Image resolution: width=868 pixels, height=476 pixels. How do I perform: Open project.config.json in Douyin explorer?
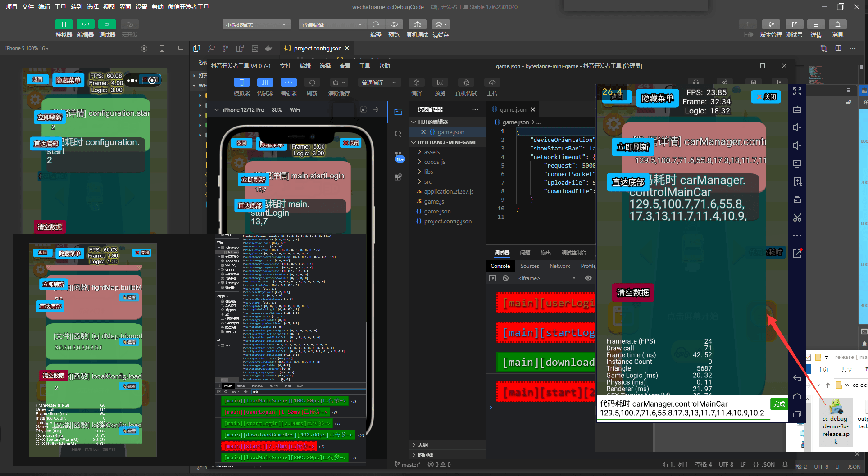pos(448,222)
